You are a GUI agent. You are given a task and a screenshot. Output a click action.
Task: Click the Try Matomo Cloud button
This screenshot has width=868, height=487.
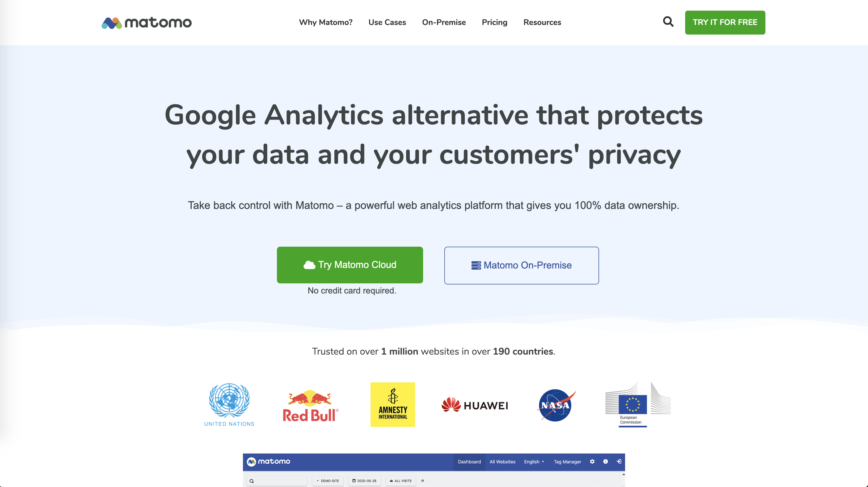click(x=350, y=265)
